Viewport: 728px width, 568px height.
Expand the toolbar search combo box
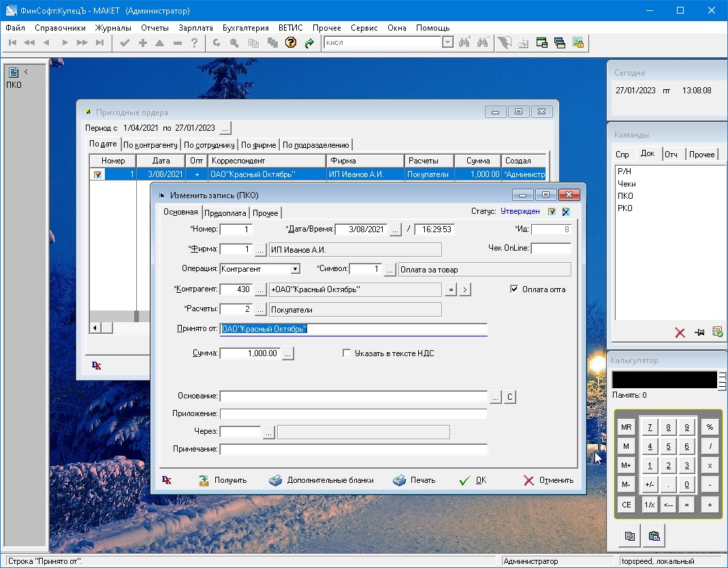447,43
